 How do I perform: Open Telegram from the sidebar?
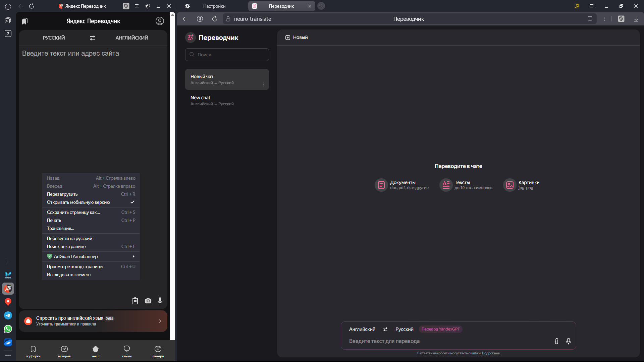point(8,315)
